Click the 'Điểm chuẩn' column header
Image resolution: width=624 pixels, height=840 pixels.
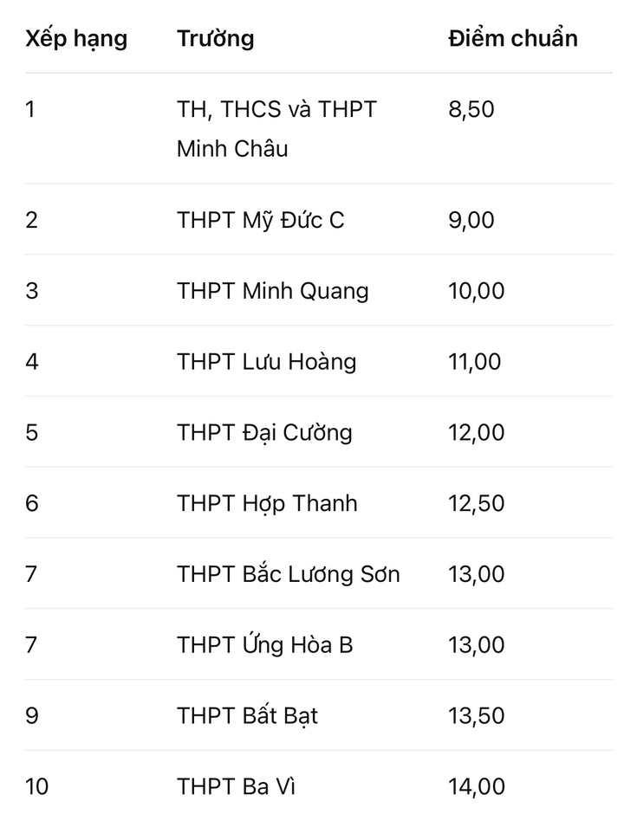[x=513, y=38]
